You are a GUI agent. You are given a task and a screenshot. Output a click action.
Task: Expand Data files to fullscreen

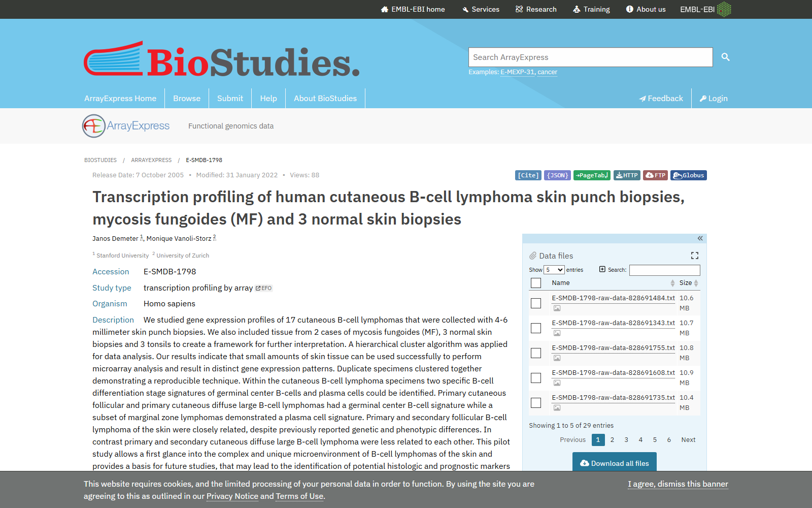click(x=695, y=256)
